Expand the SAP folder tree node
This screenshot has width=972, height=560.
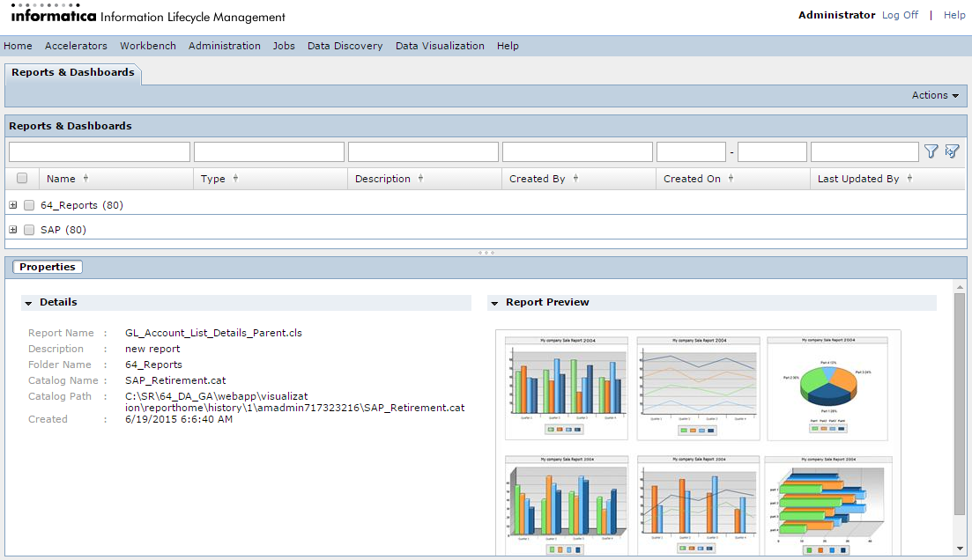(x=13, y=230)
